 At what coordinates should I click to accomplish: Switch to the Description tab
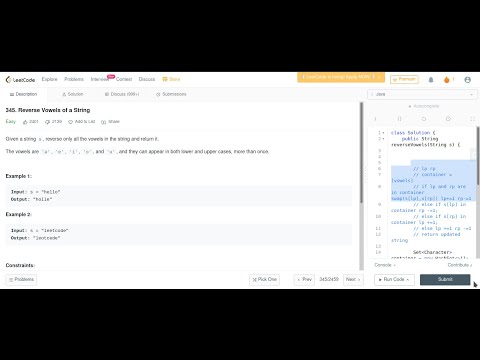click(x=23, y=94)
